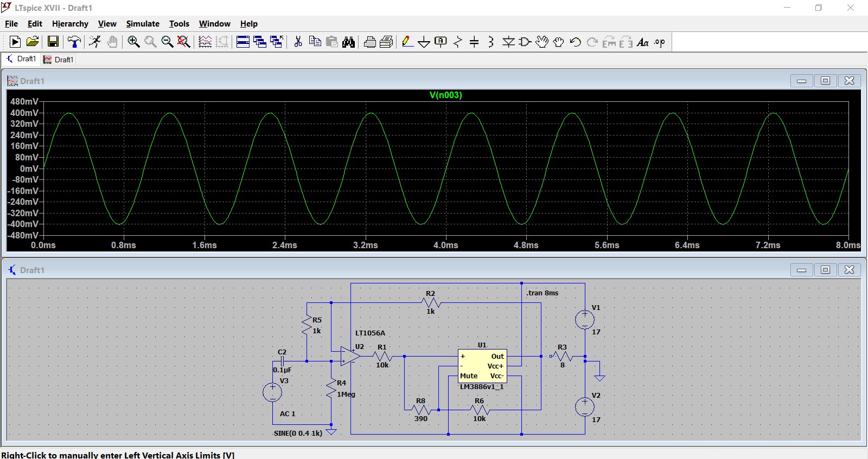868x459 pixels.
Task: Open the Control Panel hammer icon
Action: pos(74,42)
